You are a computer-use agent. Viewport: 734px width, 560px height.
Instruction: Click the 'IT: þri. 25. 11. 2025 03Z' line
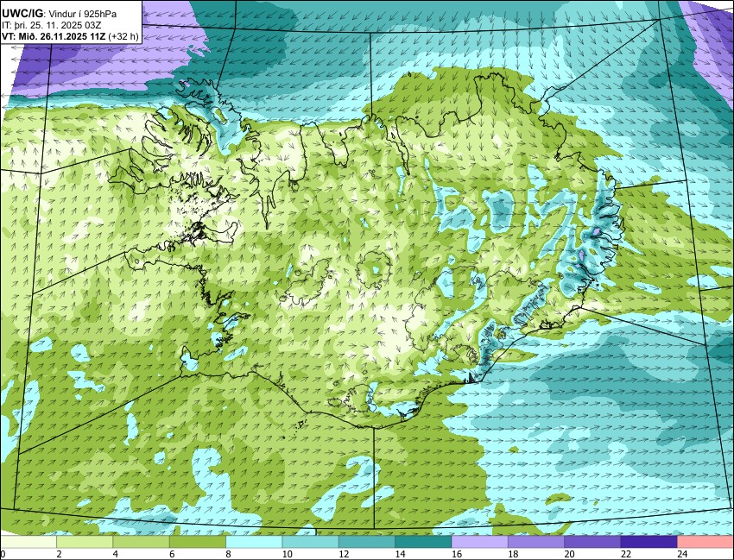[52, 26]
